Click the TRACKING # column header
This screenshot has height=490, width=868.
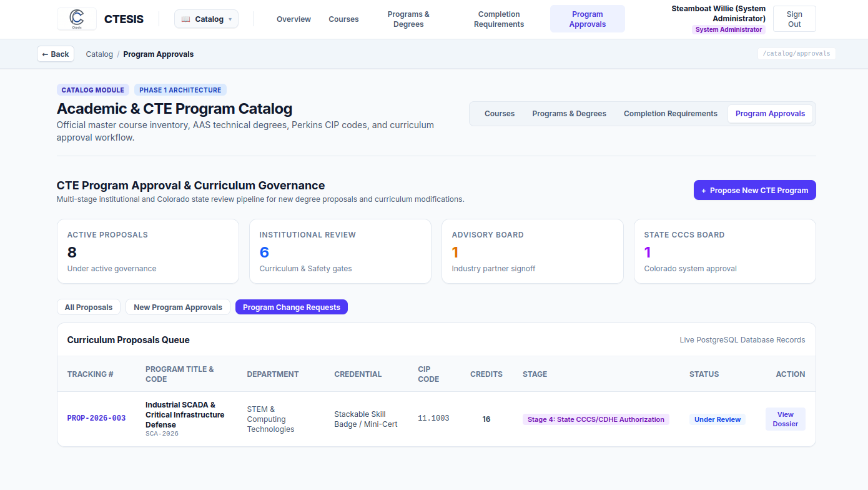[x=91, y=374]
